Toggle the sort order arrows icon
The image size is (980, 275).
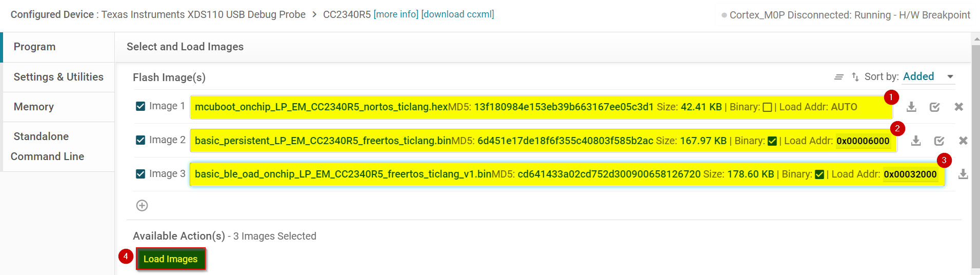(855, 77)
